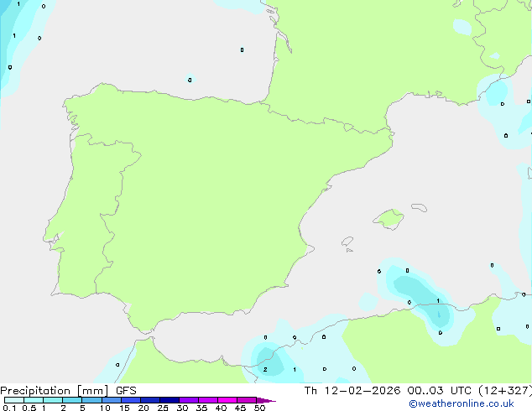The height and width of the screenshot is (411, 532).
Task: Select the 2–5 mm legend color box
Action: pos(72,400)
